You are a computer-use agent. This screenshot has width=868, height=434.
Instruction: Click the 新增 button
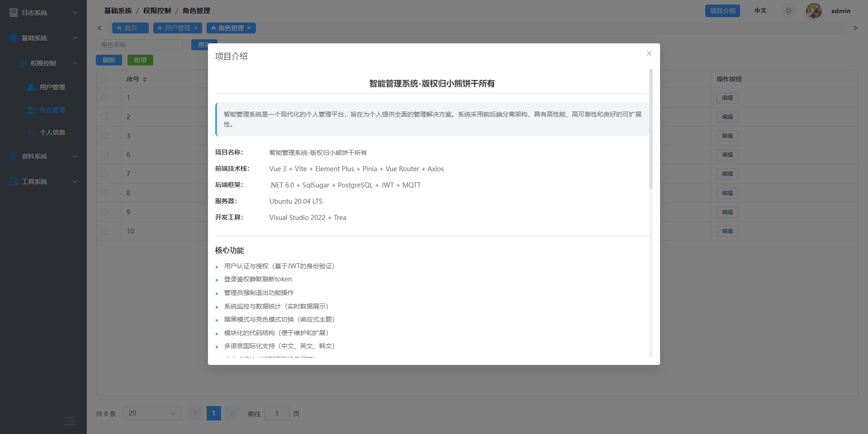point(140,60)
